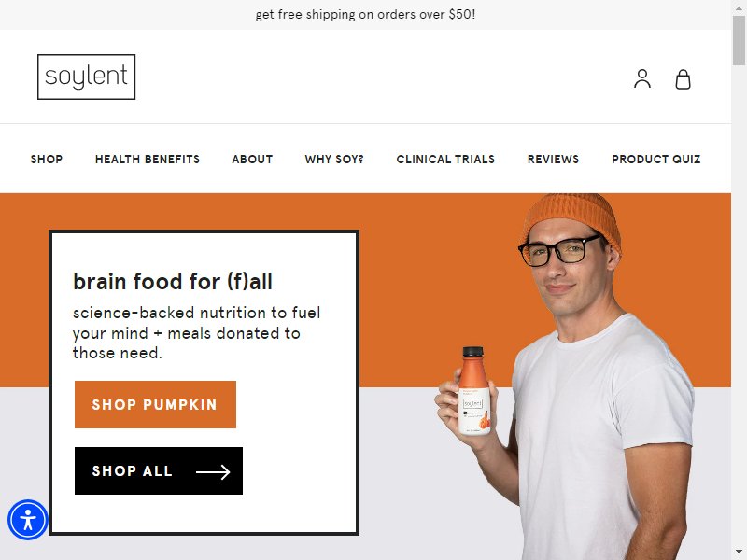747x560 pixels.
Task: Open the Why Soy? page
Action: click(334, 159)
